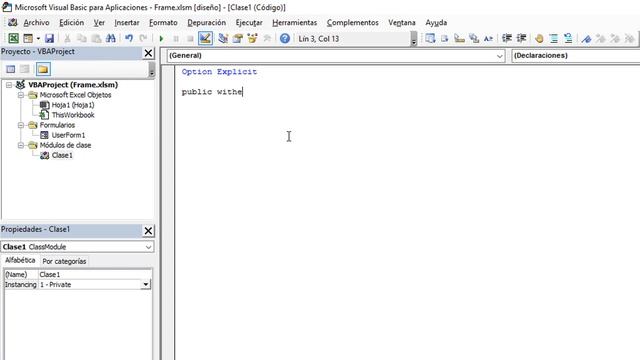Toggle bookmark with the blue flag icon
Screen dimensions: 640x360
click(x=586, y=38)
